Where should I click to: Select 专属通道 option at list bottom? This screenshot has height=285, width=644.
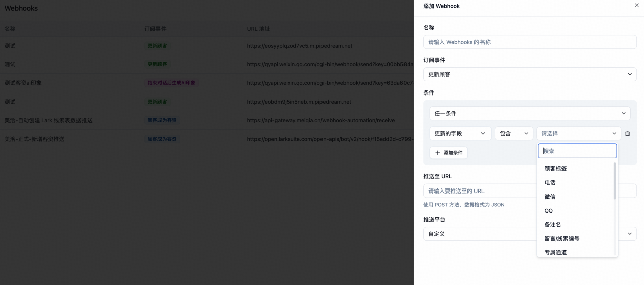click(x=555, y=252)
